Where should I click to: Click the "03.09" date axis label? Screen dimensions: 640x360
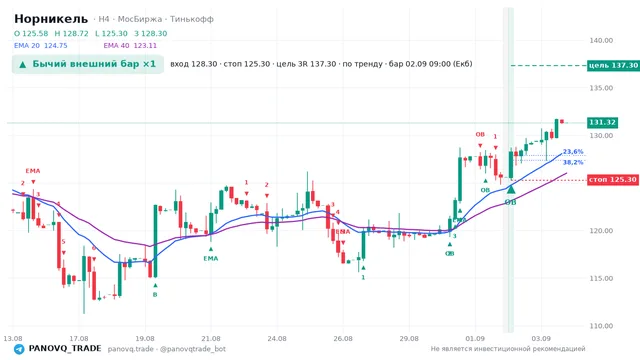coord(541,338)
